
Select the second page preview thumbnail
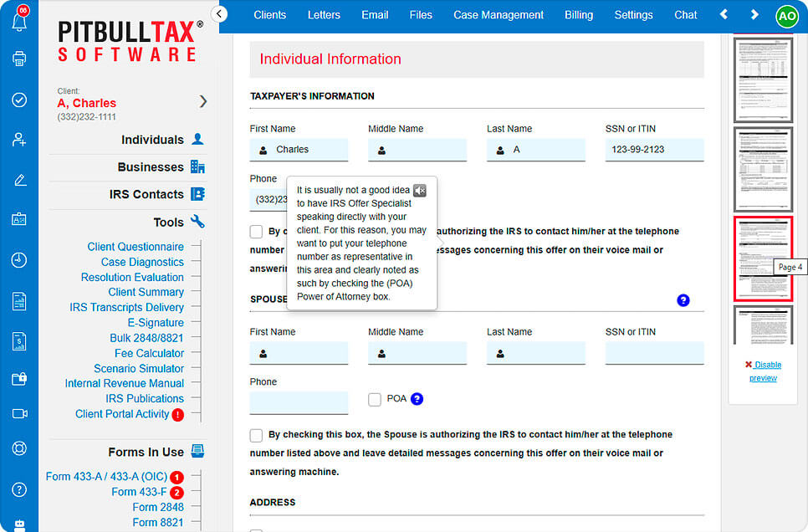[763, 169]
